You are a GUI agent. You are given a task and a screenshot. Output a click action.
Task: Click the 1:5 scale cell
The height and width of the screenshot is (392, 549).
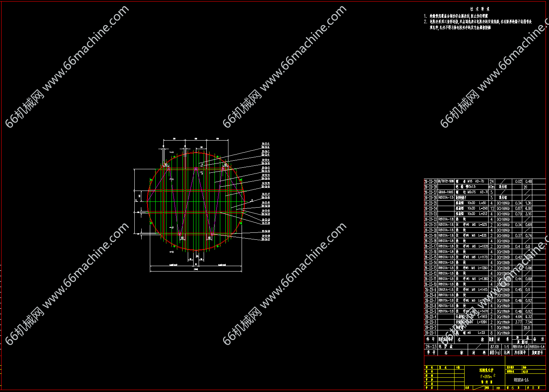506,347
